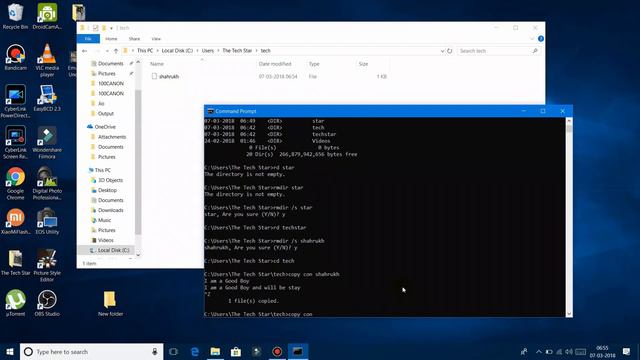Open Task View on the taskbar

tap(173, 351)
